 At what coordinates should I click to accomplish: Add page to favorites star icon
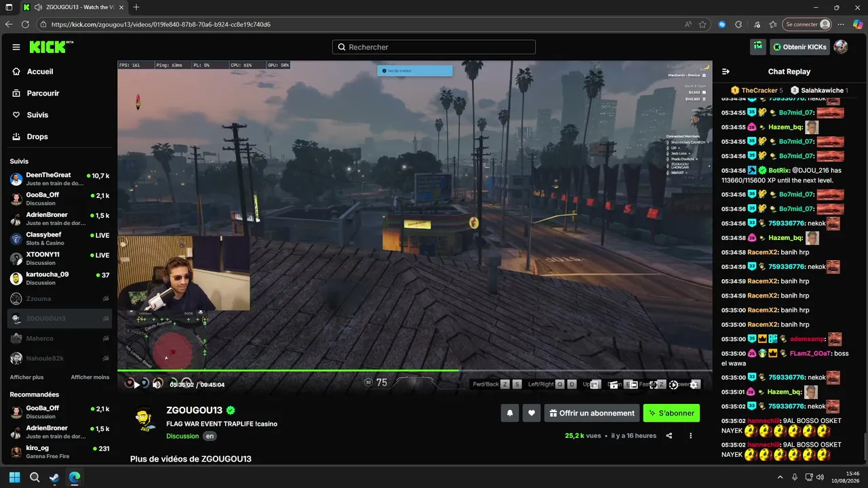(703, 24)
